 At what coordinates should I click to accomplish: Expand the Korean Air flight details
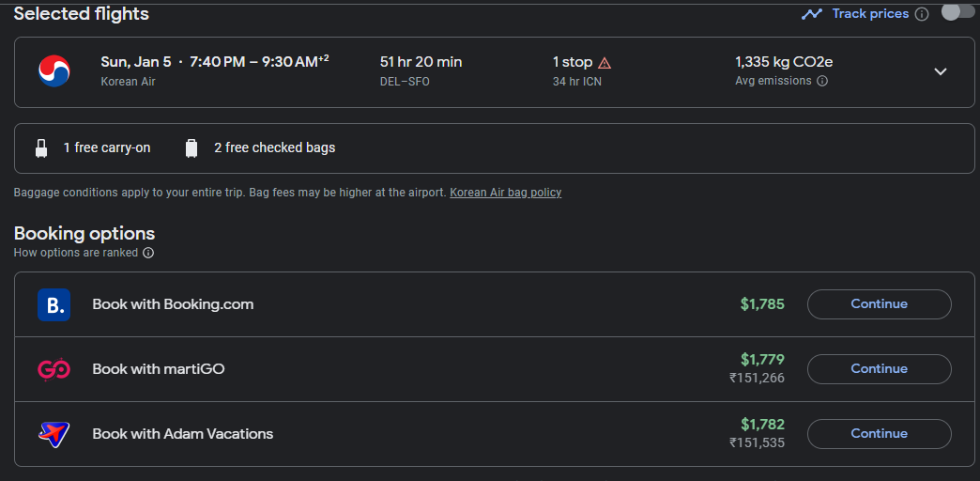[x=941, y=71]
